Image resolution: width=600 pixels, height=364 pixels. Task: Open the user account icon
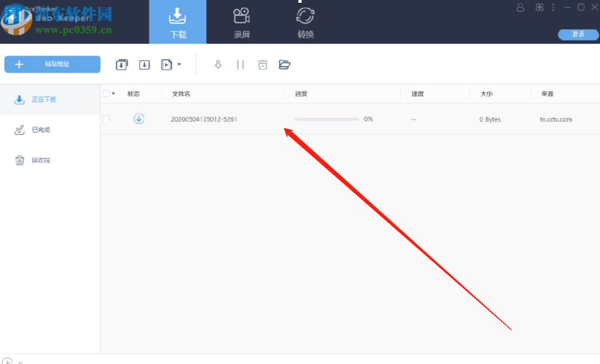coord(520,7)
